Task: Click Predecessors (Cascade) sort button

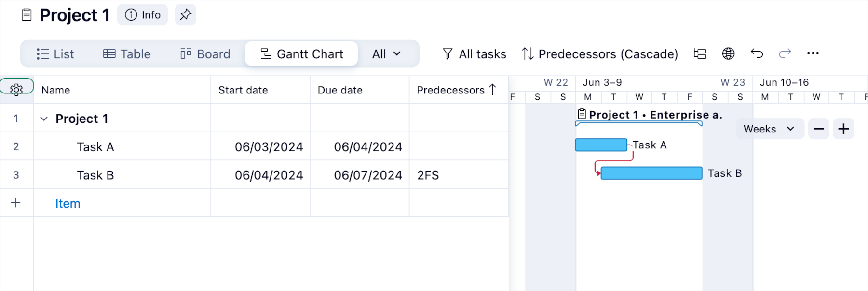Action: 600,54
